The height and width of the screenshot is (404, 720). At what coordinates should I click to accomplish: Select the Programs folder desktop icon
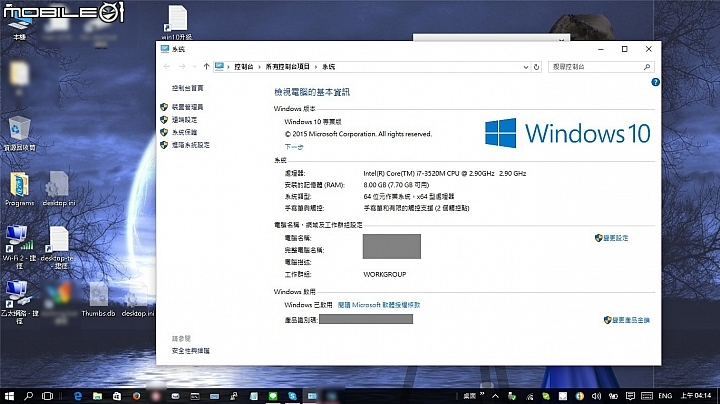19,188
